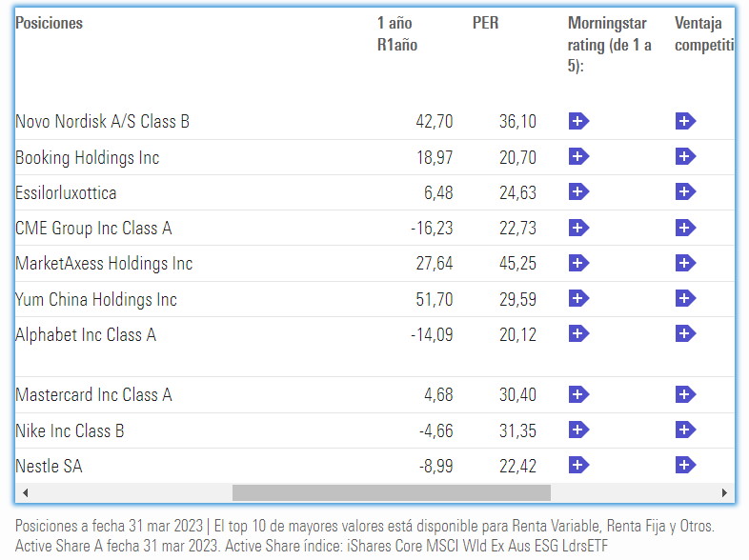This screenshot has height=560, width=749.
Task: Click Ventaja competitiva plus icon for Mastercard
Action: (x=685, y=394)
